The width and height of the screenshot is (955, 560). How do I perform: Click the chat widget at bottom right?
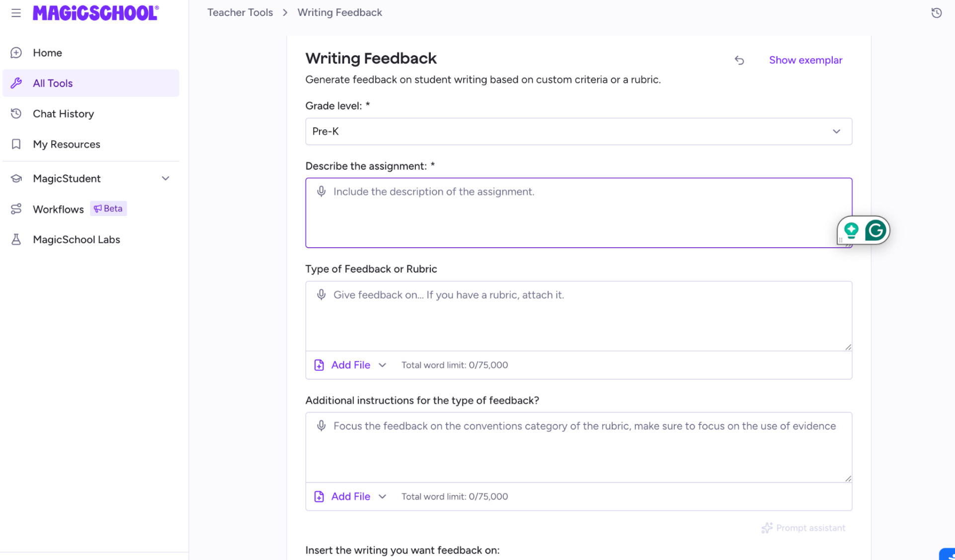point(948,554)
